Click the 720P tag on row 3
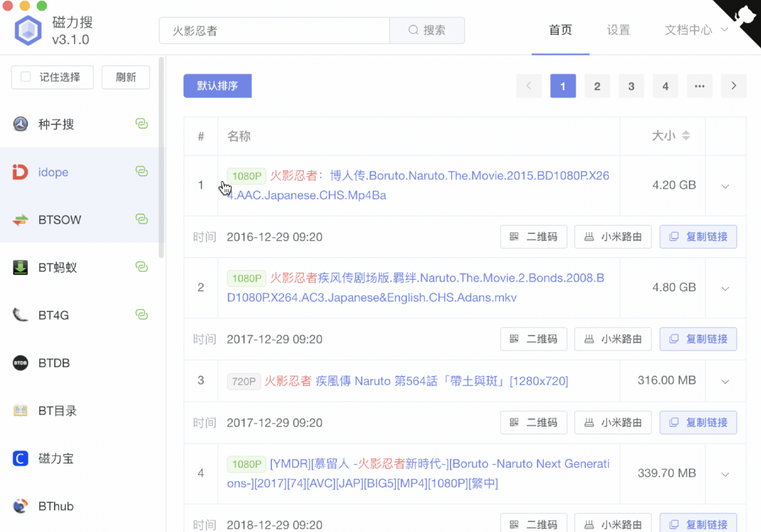The height and width of the screenshot is (532, 761). (x=244, y=381)
